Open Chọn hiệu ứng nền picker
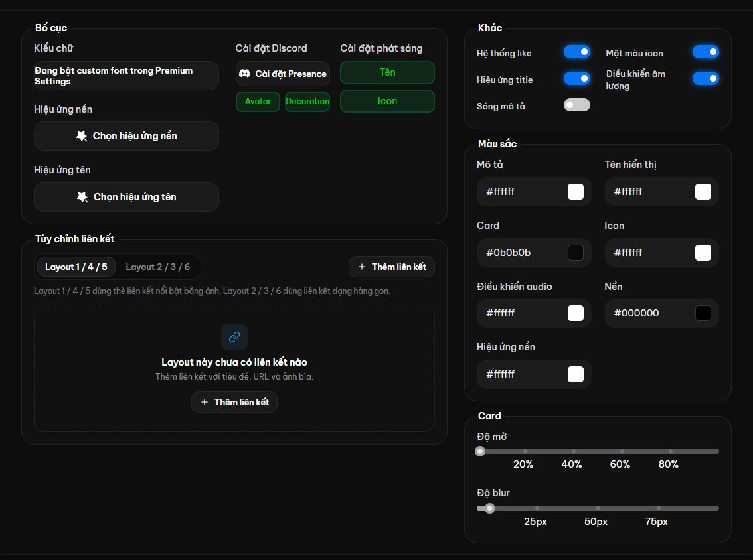753x560 pixels. tap(126, 136)
